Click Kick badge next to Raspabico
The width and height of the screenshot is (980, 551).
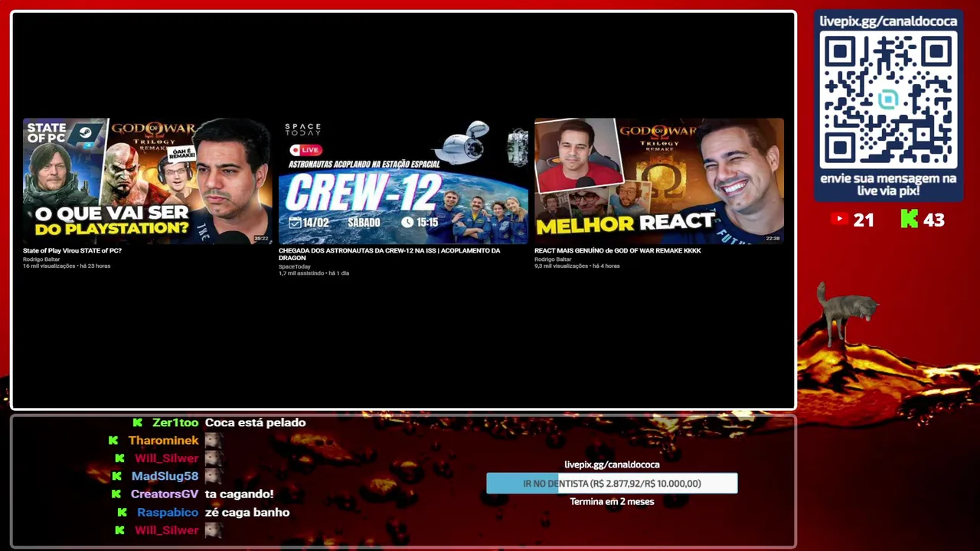[122, 513]
